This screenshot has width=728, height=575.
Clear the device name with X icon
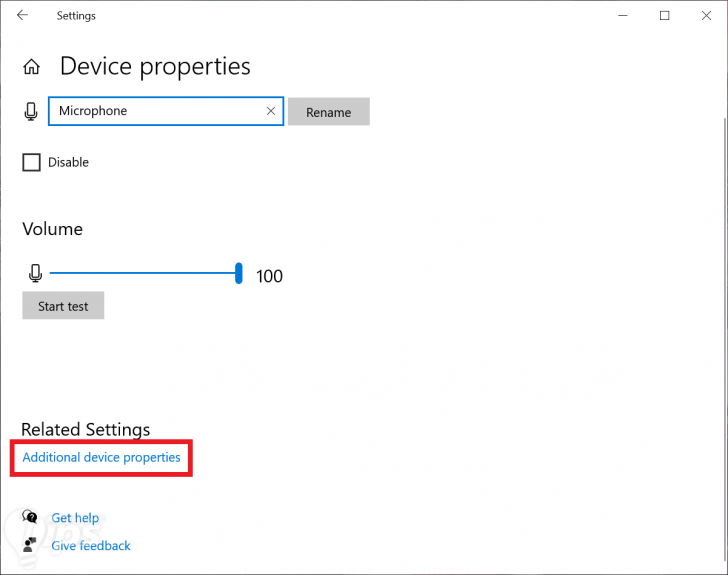[x=271, y=111]
